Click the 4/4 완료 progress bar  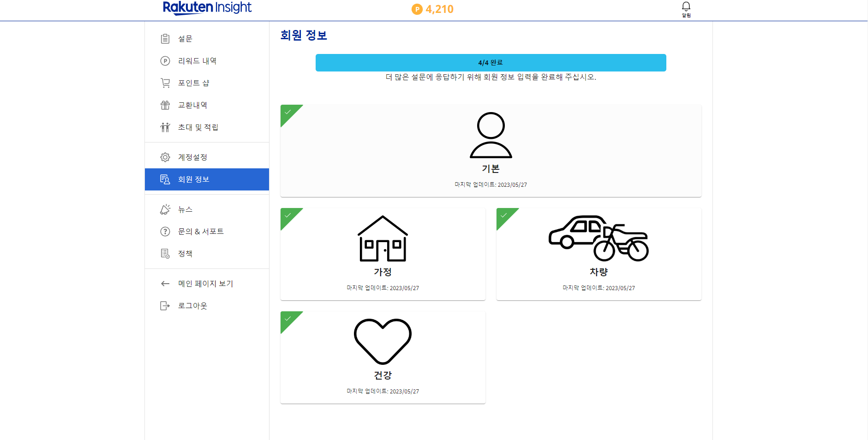[491, 63]
